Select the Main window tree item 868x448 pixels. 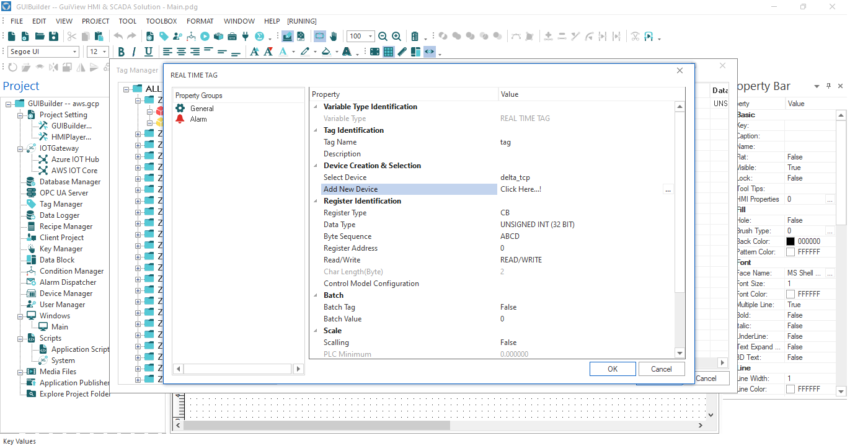(60, 327)
